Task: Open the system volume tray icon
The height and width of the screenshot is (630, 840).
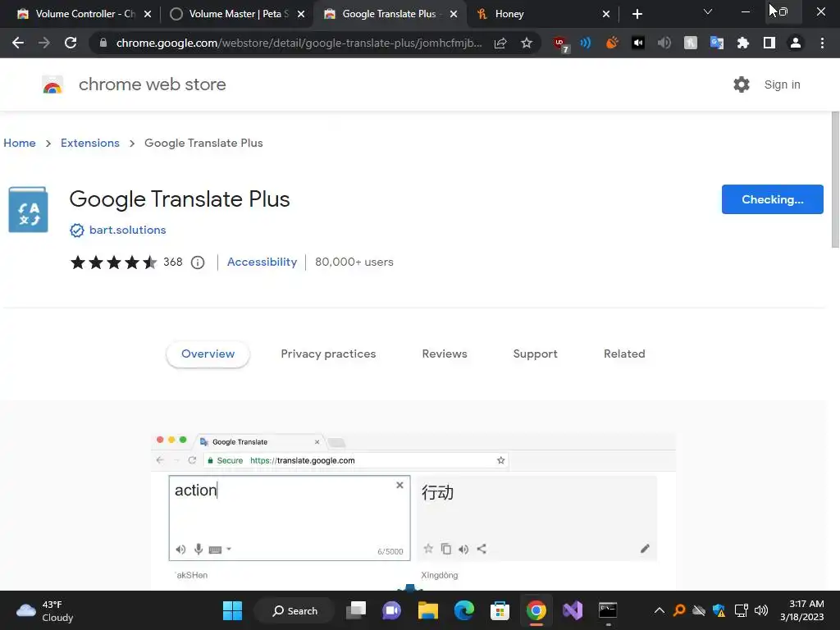Action: 761,610
